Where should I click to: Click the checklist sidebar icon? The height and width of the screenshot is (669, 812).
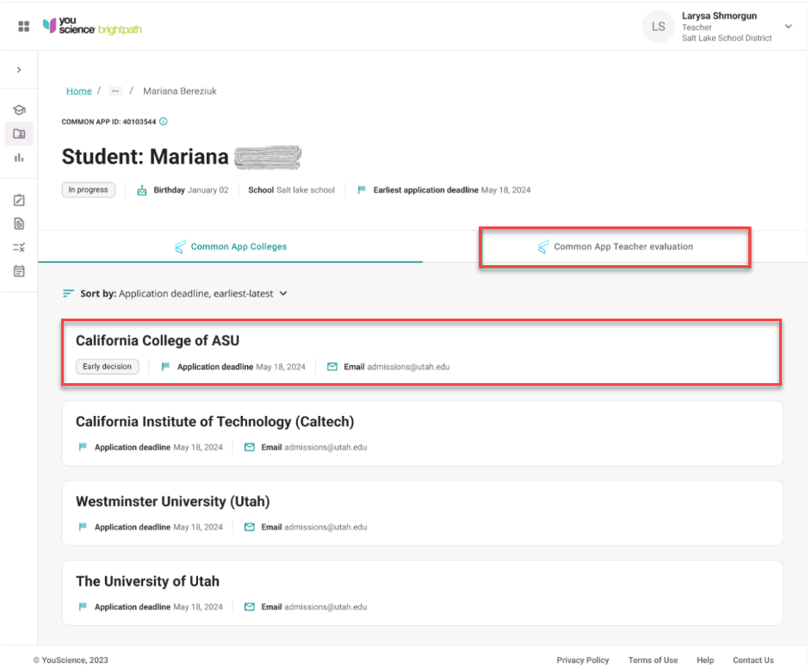[19, 247]
